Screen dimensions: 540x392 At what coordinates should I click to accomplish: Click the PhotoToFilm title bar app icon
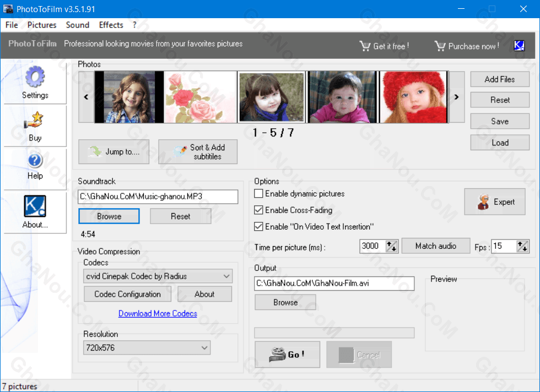pos(8,9)
